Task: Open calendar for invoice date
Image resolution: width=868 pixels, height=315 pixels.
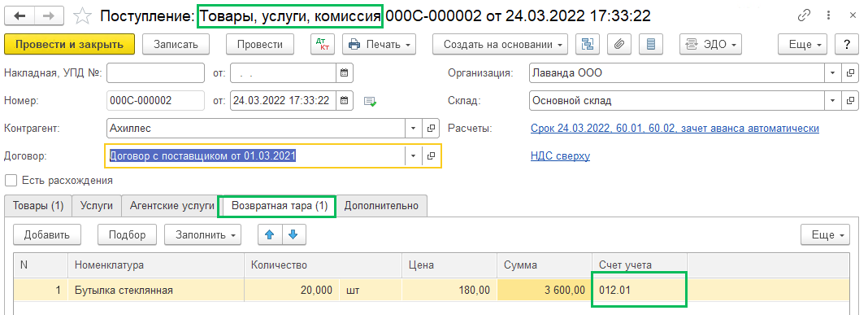Action: tap(344, 72)
